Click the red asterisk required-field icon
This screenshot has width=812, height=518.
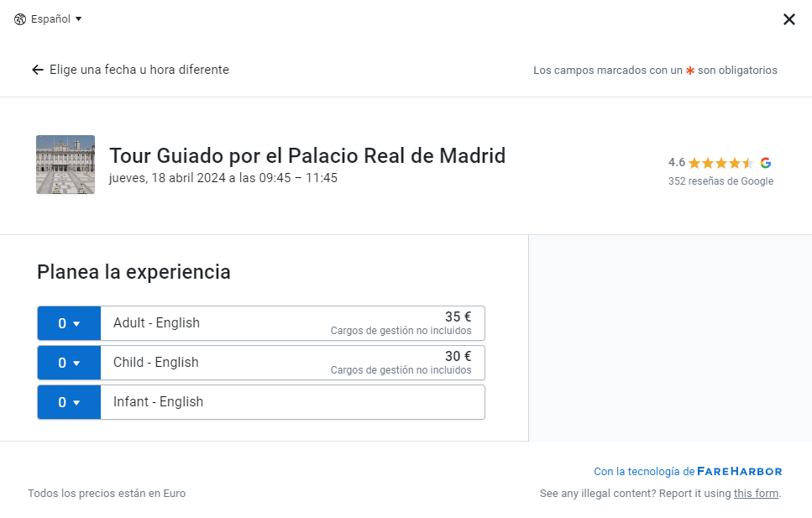(690, 71)
